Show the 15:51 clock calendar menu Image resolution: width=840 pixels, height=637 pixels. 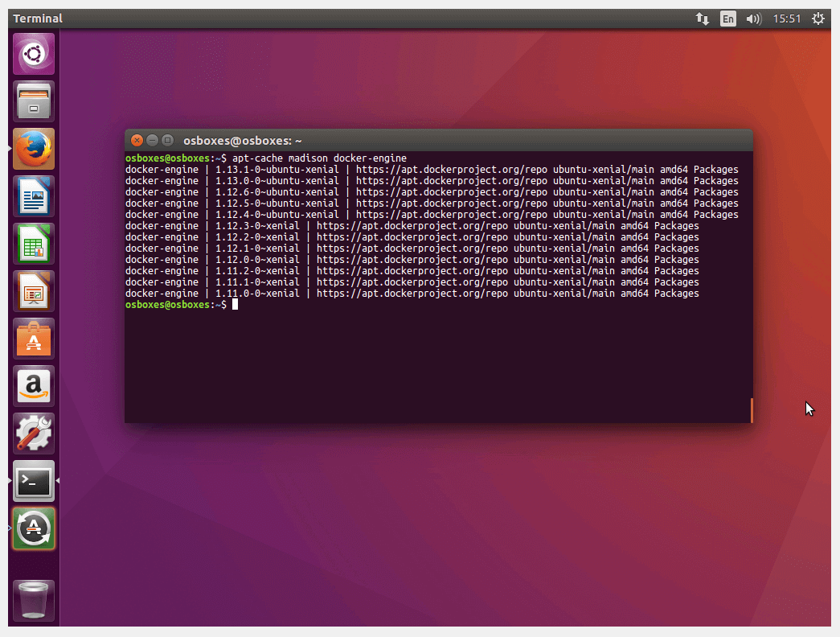(786, 18)
